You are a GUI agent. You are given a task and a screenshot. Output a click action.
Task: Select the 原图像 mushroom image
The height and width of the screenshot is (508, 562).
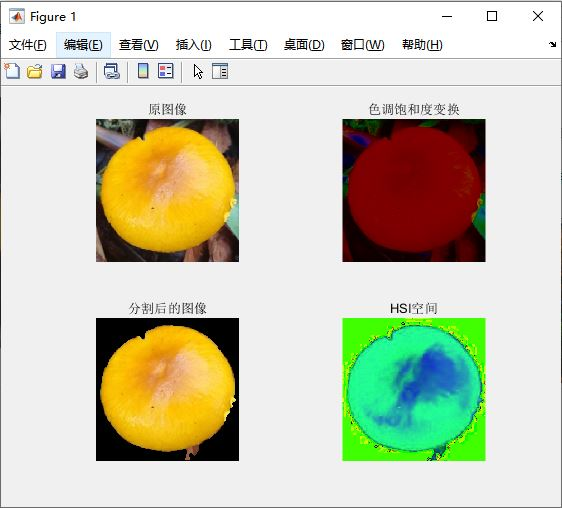[x=167, y=190]
